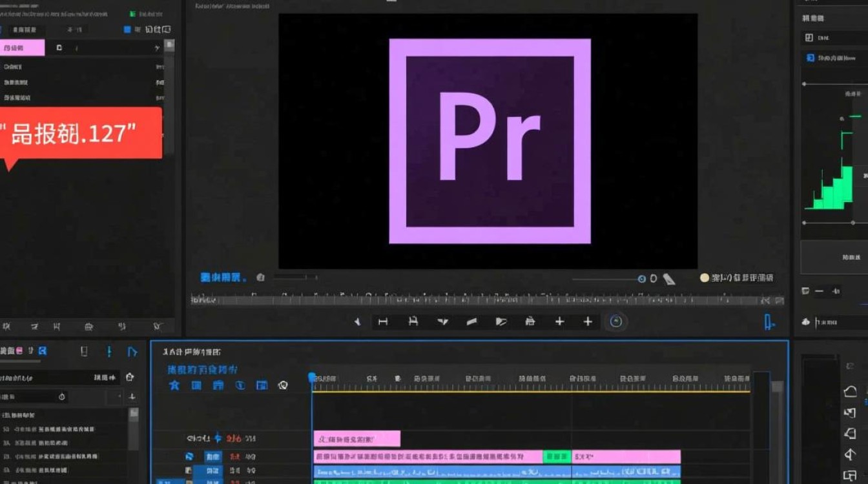Viewport: 868px width, 484px height.
Task: Click the printer-shaped export frame icon in transport bar
Action: point(530,321)
